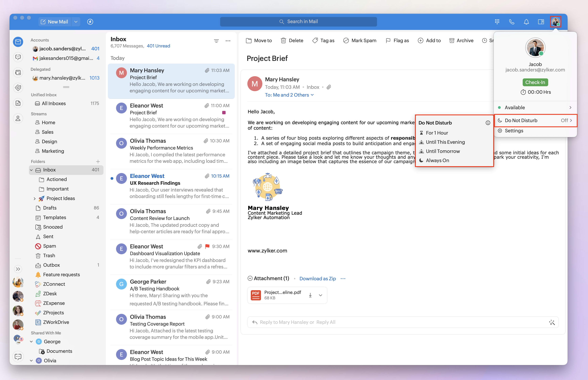588x380 pixels.
Task: Select Until Tomorrow option
Action: (443, 151)
